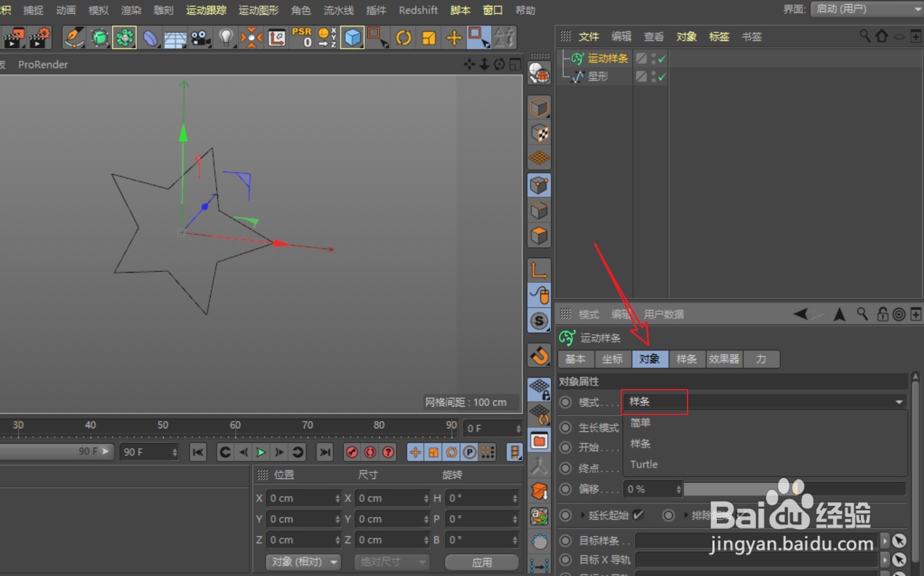
Task: Open the Redshift menu
Action: tap(418, 10)
